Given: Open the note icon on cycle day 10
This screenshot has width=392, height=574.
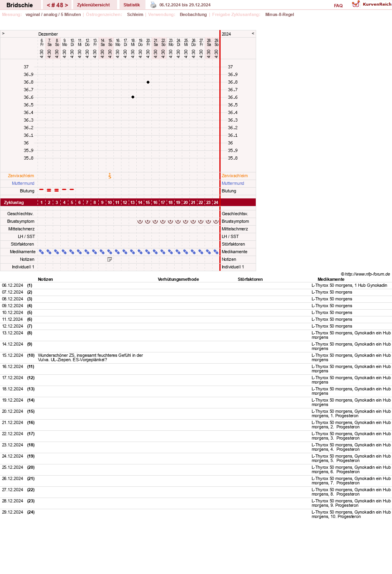Looking at the screenshot, I should tap(110, 259).
